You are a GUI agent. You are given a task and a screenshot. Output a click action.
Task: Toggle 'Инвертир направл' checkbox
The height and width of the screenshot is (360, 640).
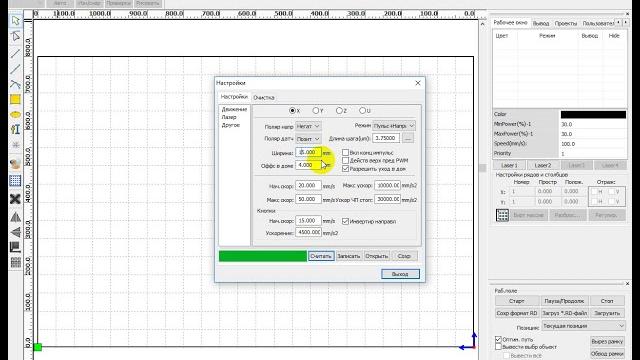point(346,221)
